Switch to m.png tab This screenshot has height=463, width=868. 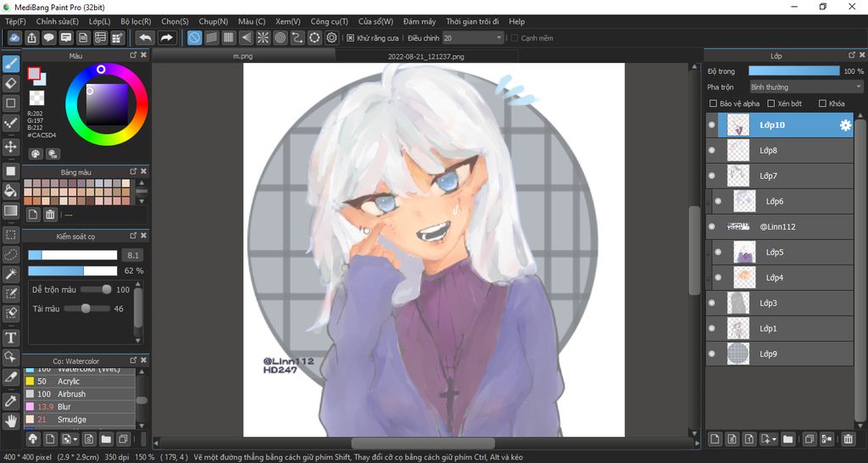tap(243, 56)
